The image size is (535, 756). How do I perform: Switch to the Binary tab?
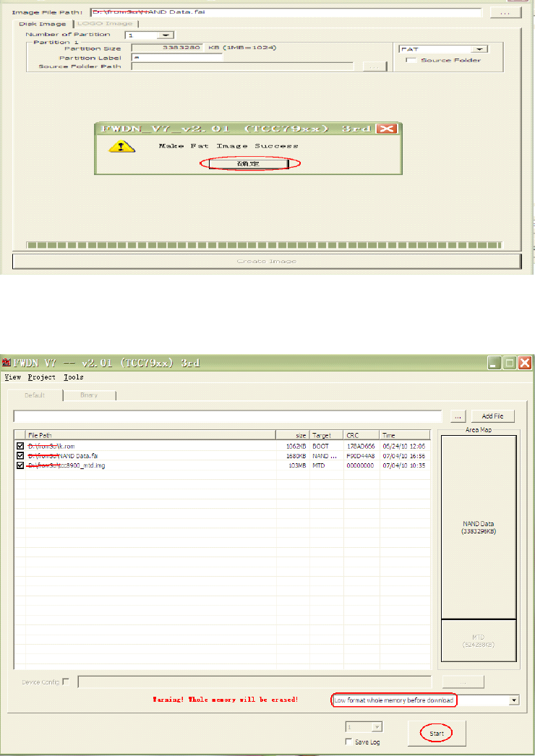(x=89, y=395)
